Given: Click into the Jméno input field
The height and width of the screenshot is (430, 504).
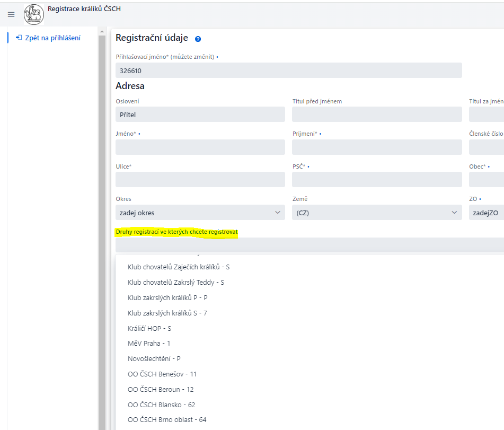Looking at the screenshot, I should (x=200, y=147).
